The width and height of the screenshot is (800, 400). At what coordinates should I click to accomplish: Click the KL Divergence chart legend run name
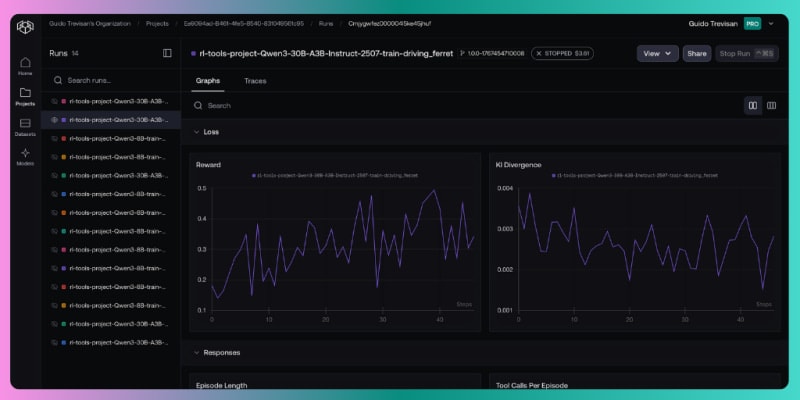[638, 175]
